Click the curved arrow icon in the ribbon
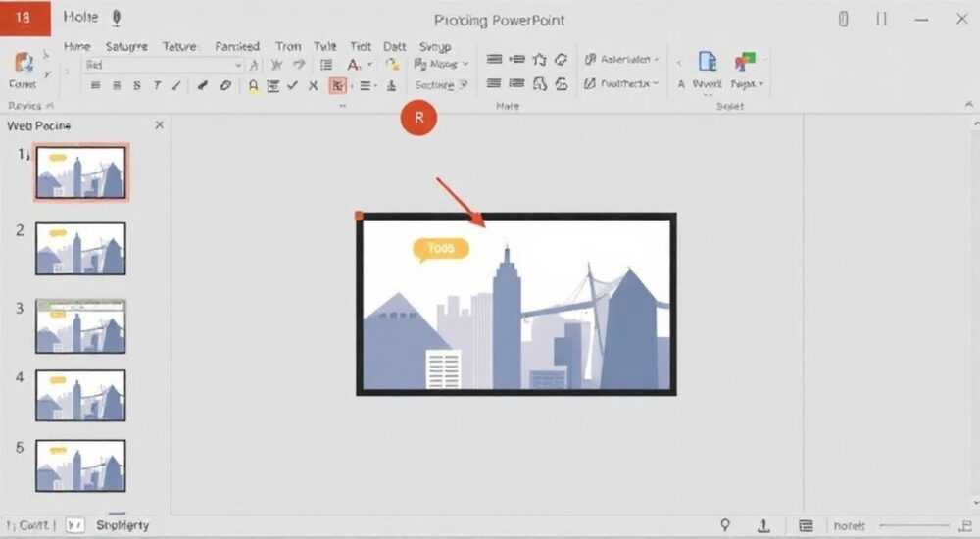980x539 pixels. pyautogui.click(x=299, y=65)
